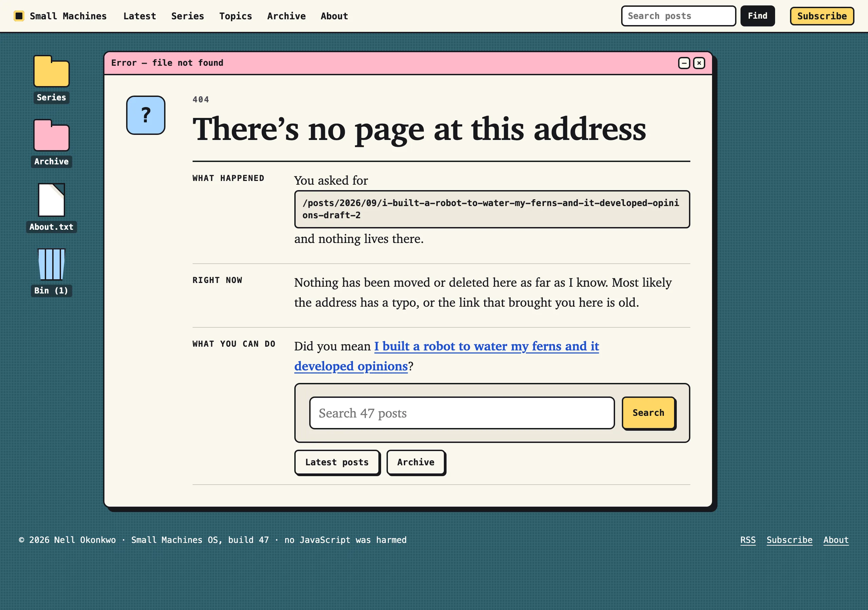Click the Search posts field in header

[678, 16]
